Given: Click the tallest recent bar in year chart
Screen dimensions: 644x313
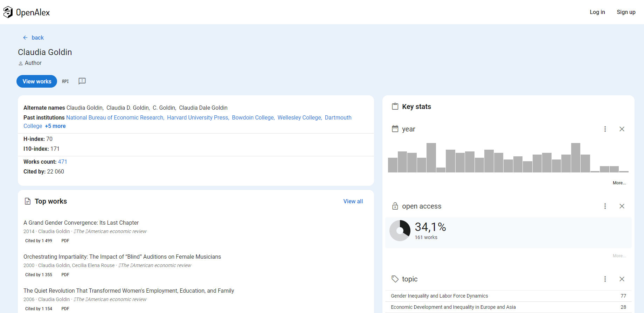Looking at the screenshot, I should (575, 158).
